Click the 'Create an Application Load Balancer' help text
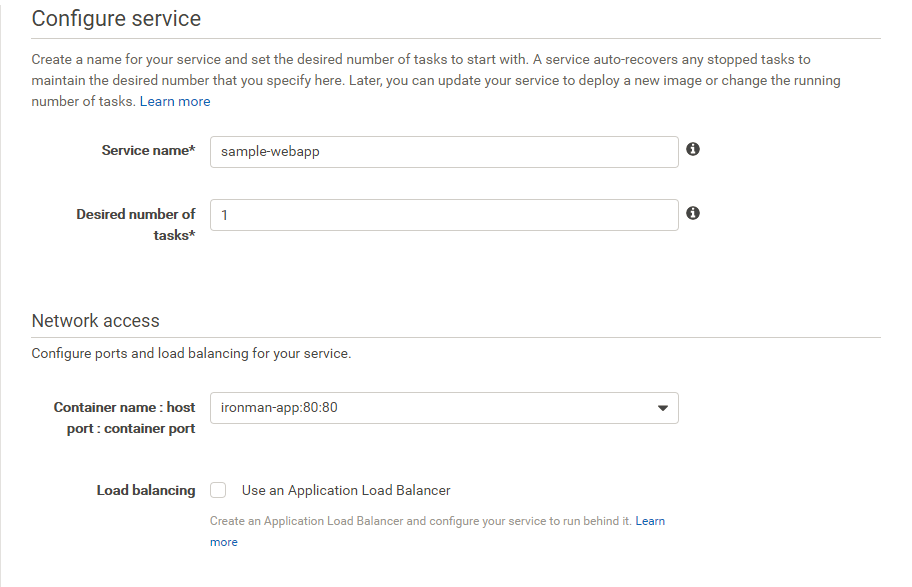This screenshot has width=912, height=587. (420, 521)
